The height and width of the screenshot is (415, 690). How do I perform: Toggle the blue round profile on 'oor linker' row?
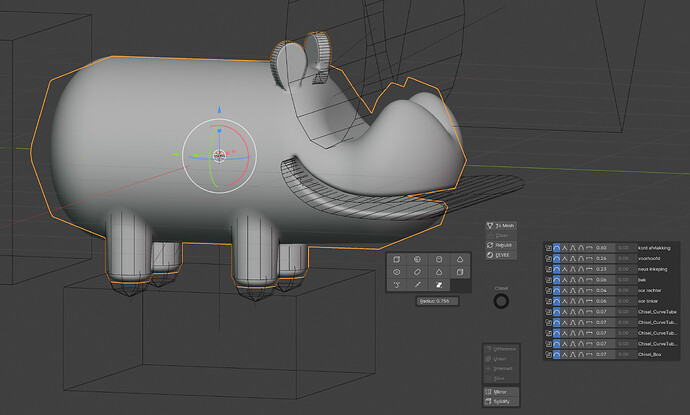pyautogui.click(x=557, y=301)
